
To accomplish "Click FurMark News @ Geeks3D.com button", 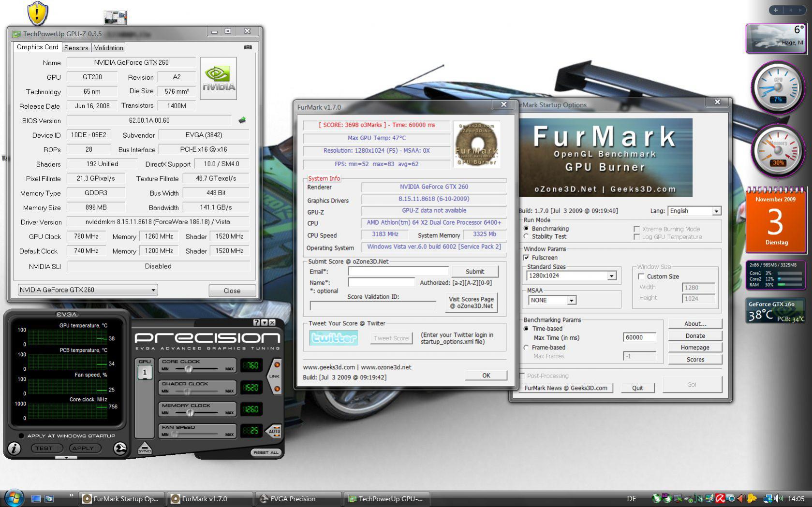I will pyautogui.click(x=566, y=388).
